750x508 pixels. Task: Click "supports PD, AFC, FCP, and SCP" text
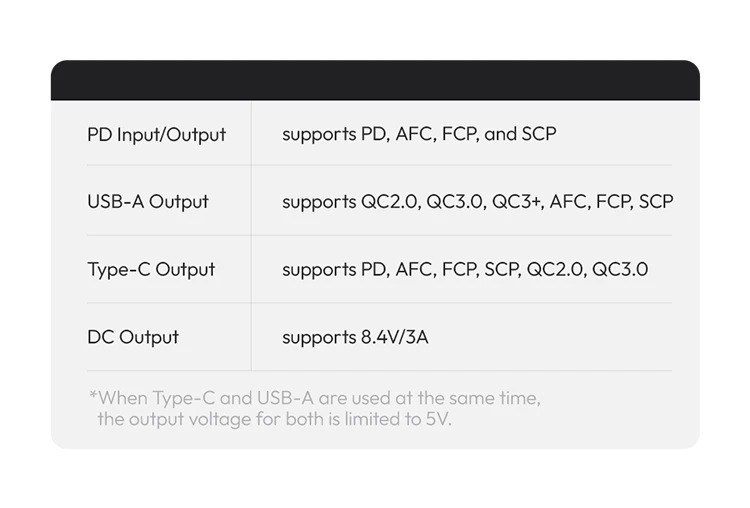pos(419,134)
